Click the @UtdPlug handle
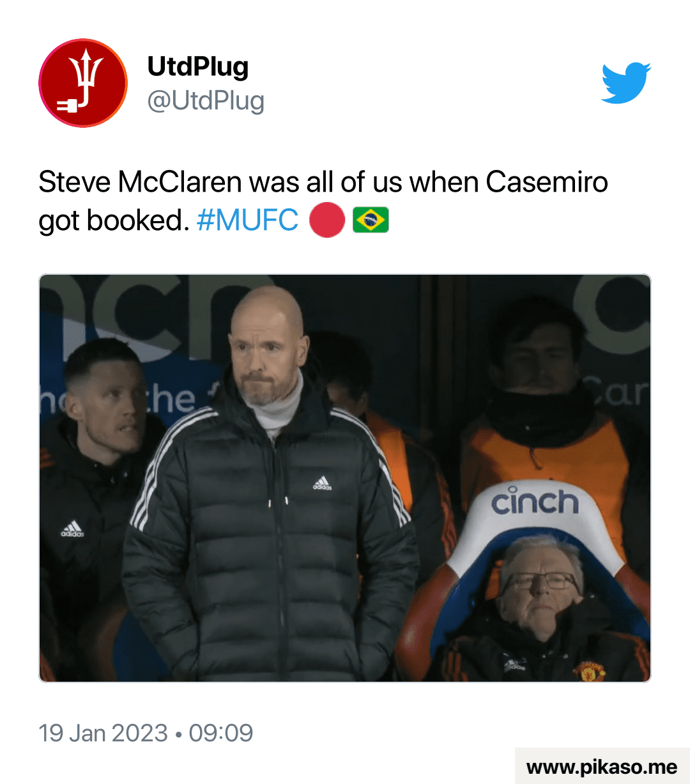The width and height of the screenshot is (690, 784). (206, 101)
